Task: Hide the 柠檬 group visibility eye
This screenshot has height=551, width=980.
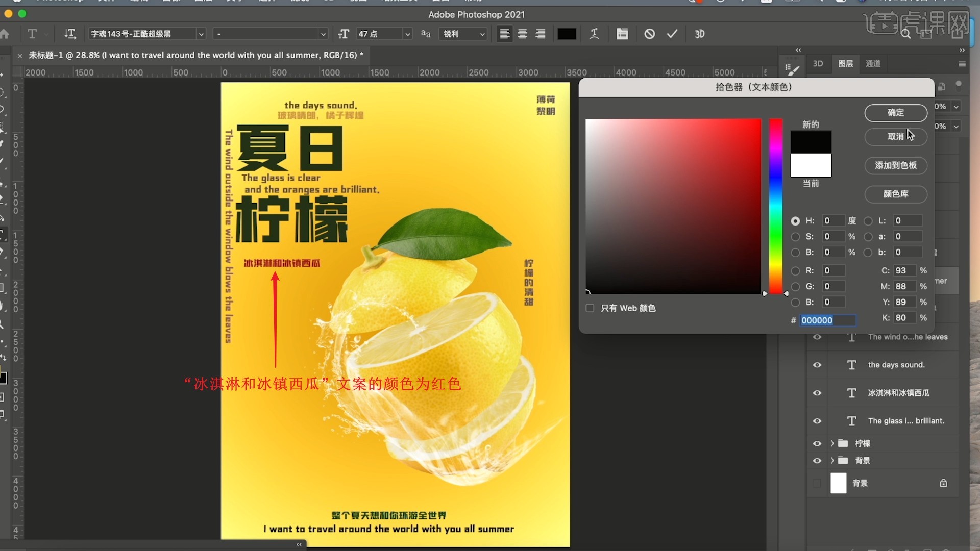Action: click(817, 443)
